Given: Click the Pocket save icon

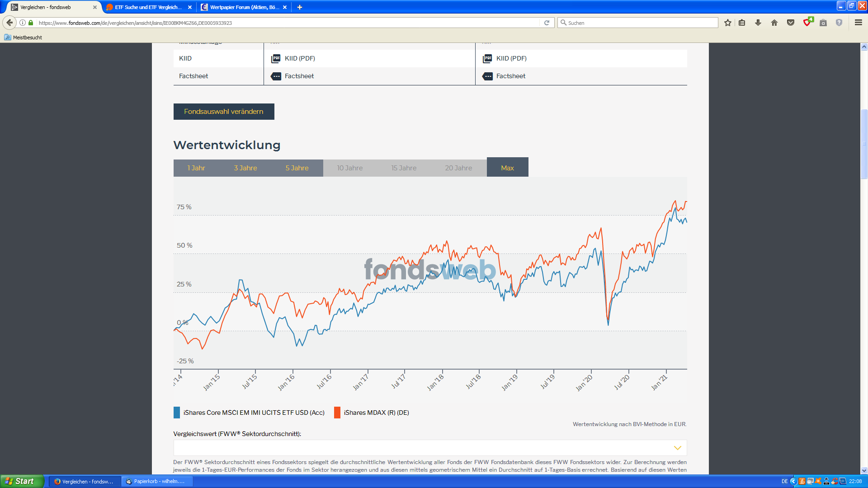Looking at the screenshot, I should click(x=791, y=23).
